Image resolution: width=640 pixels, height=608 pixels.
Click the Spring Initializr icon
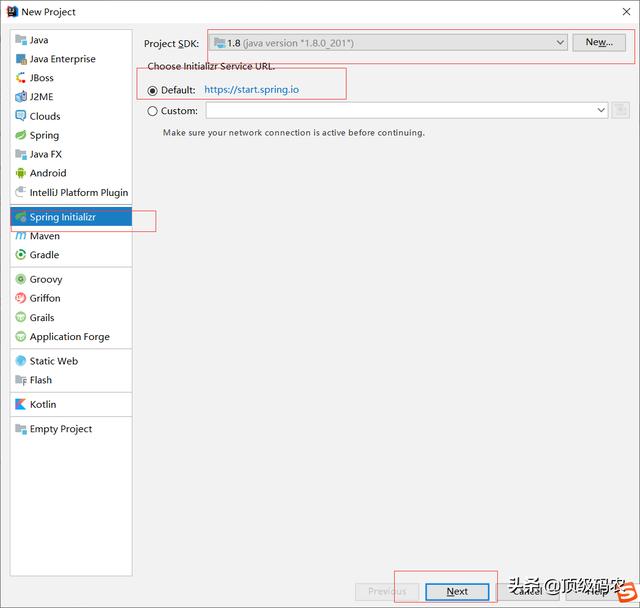coord(21,217)
